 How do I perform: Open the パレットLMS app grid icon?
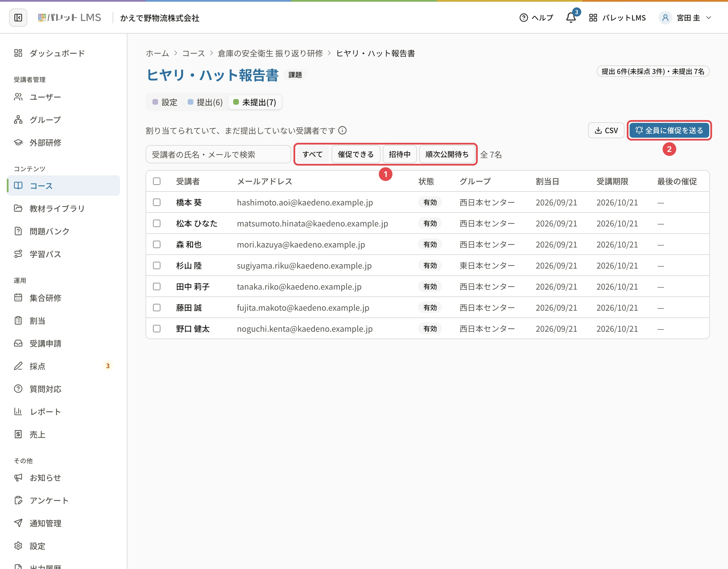tap(593, 18)
